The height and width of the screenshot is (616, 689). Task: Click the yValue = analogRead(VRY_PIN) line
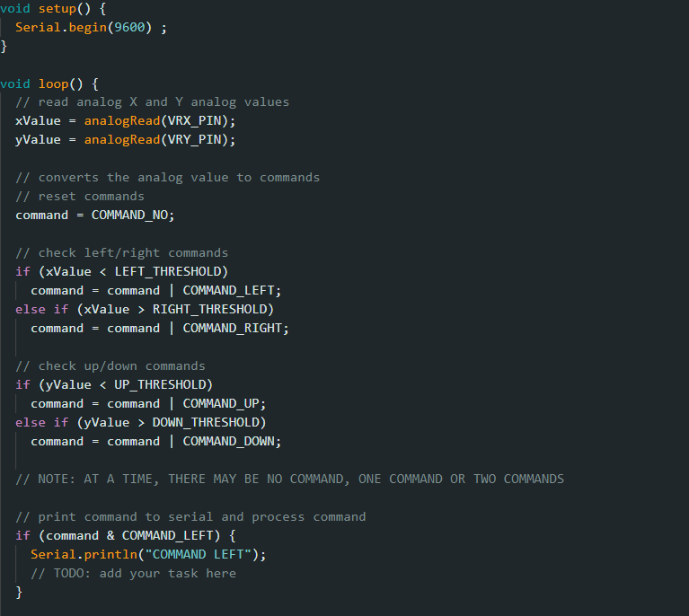(125, 140)
